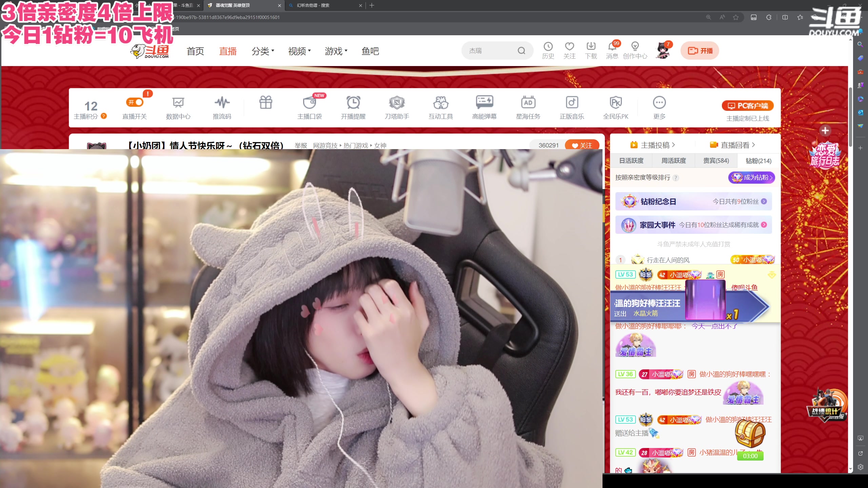Click ranked user 行走在人间的风
This screenshot has height=488, width=868.
pos(668,260)
